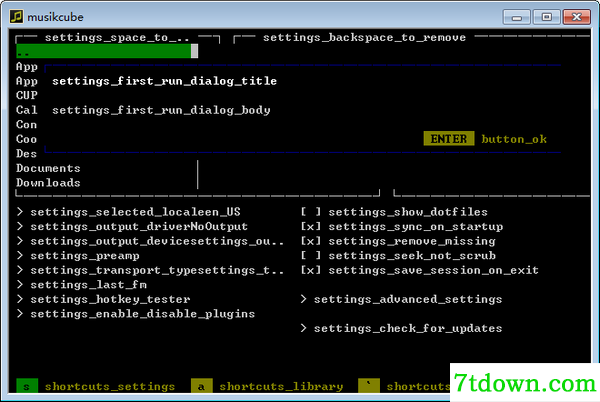Image resolution: width=600 pixels, height=402 pixels.
Task: Select Downloads folder in browser list
Action: (48, 183)
